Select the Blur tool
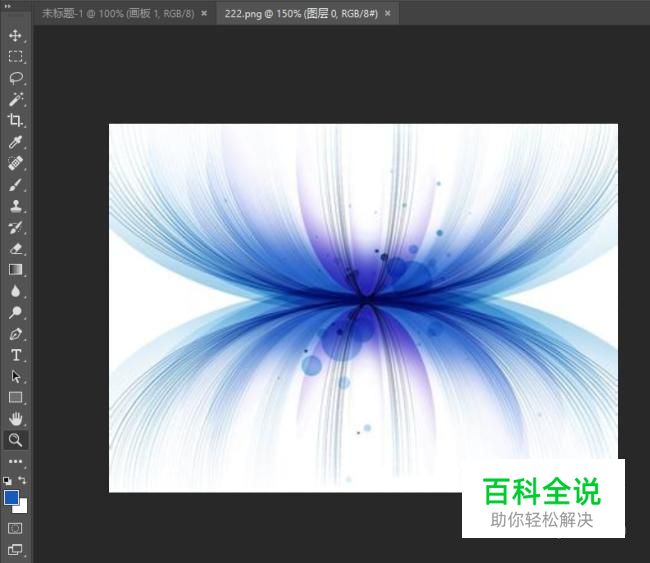The image size is (650, 563). pos(15,291)
